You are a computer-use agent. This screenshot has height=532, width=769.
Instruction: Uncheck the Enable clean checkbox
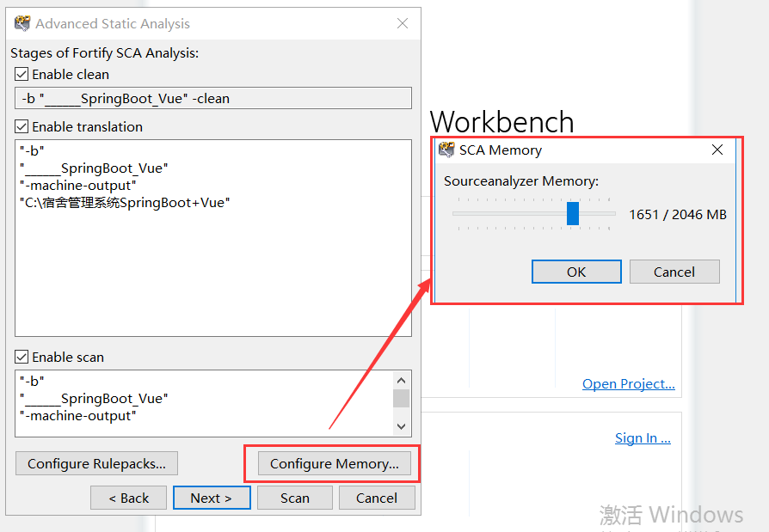pyautogui.click(x=22, y=75)
